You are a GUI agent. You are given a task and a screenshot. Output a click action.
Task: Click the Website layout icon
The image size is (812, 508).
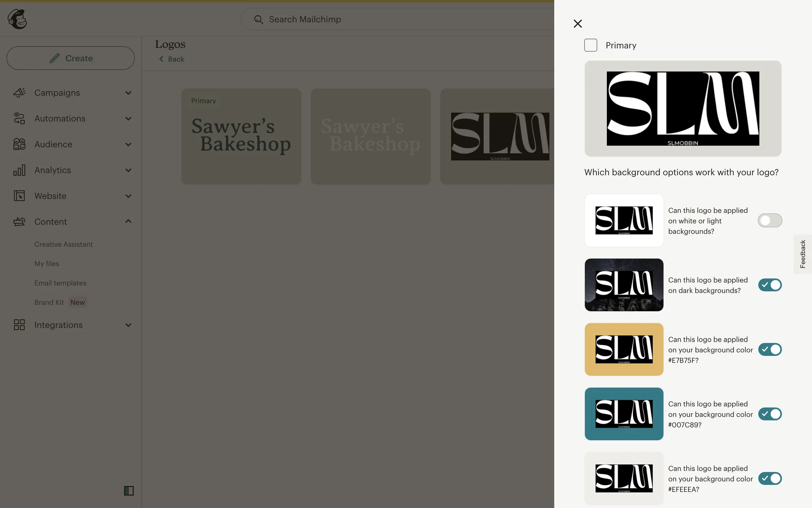coord(19,196)
